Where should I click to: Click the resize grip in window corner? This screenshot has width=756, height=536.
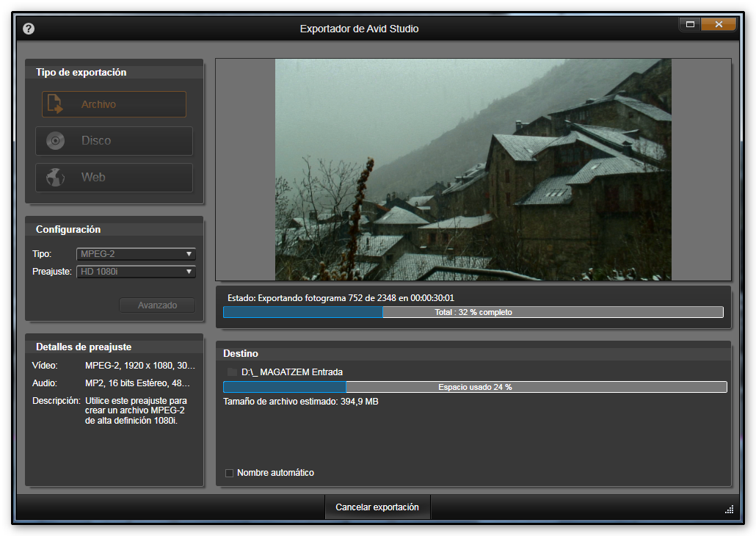pyautogui.click(x=728, y=509)
